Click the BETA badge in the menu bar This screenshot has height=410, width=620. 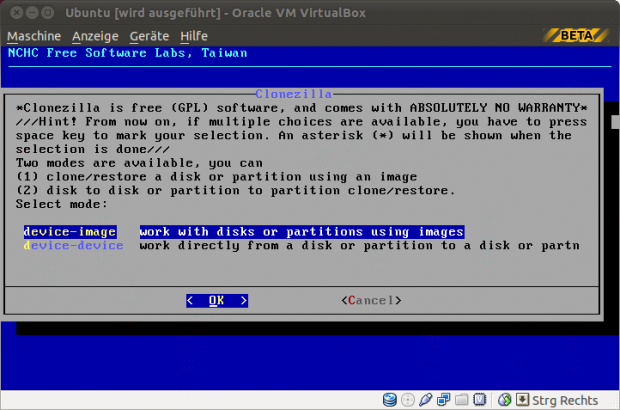click(577, 36)
